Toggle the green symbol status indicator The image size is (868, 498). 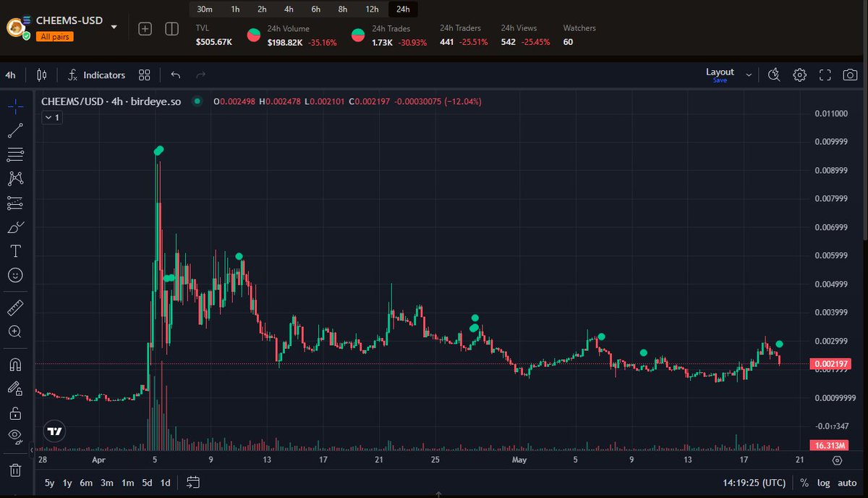(x=197, y=101)
